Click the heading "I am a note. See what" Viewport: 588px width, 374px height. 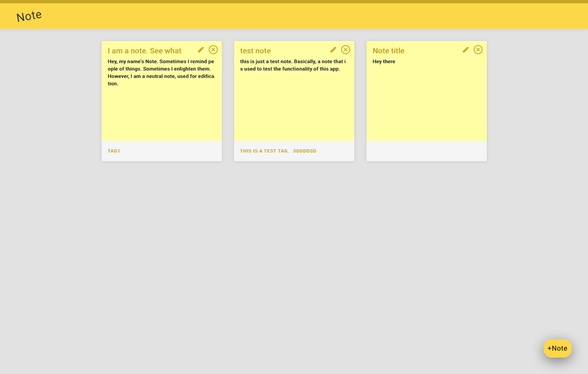(144, 51)
